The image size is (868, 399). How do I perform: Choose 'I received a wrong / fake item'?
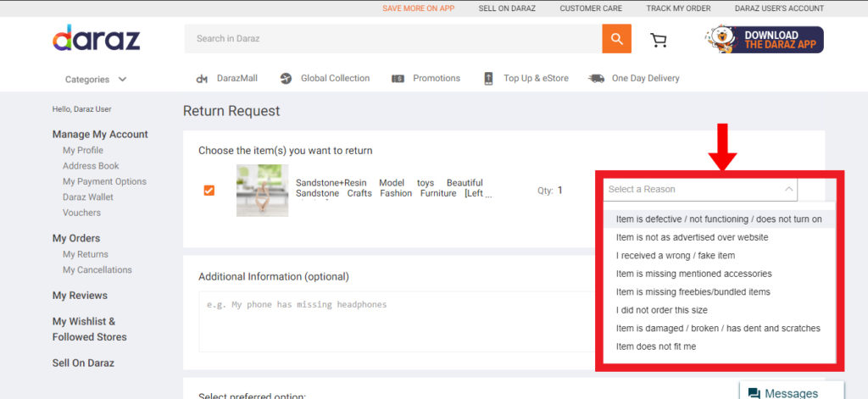(x=719, y=256)
